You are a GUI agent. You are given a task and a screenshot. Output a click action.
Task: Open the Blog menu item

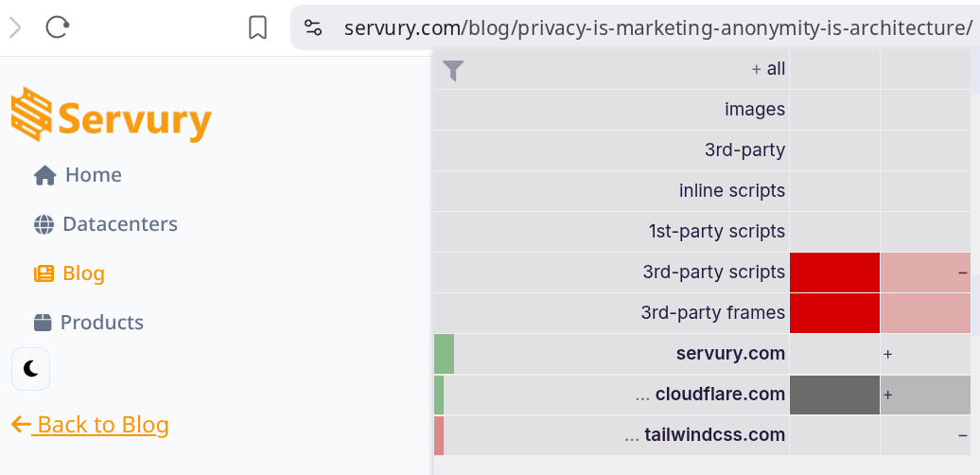tap(83, 273)
